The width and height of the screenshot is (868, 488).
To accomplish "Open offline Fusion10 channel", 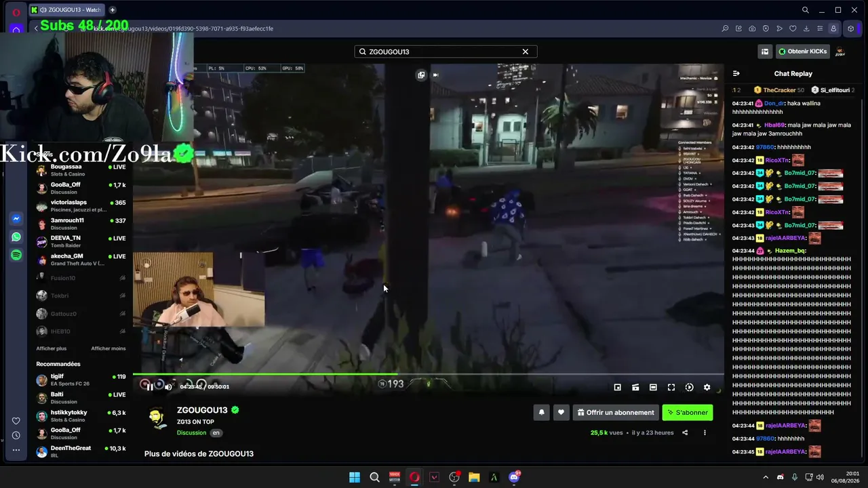I will [x=81, y=278].
